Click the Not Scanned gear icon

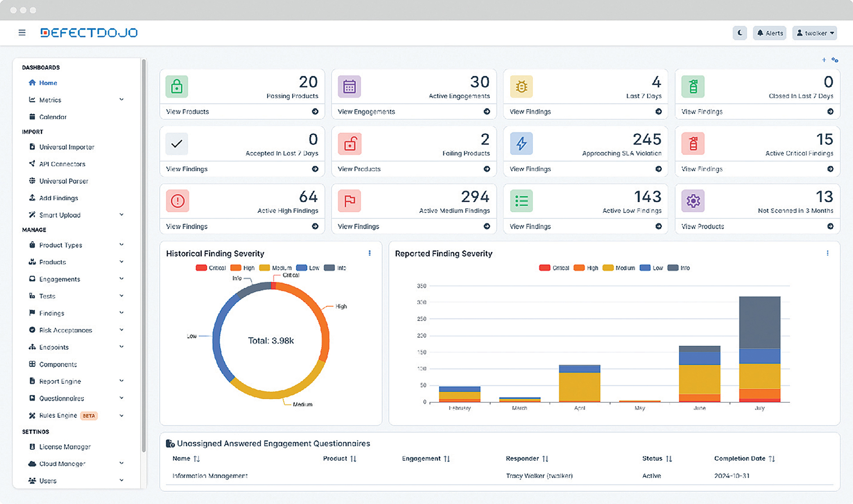click(693, 201)
